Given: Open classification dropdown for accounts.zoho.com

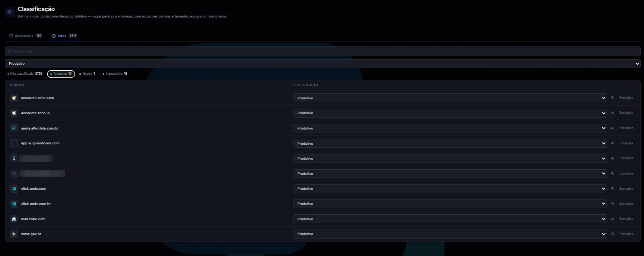Looking at the screenshot, I should [450, 98].
